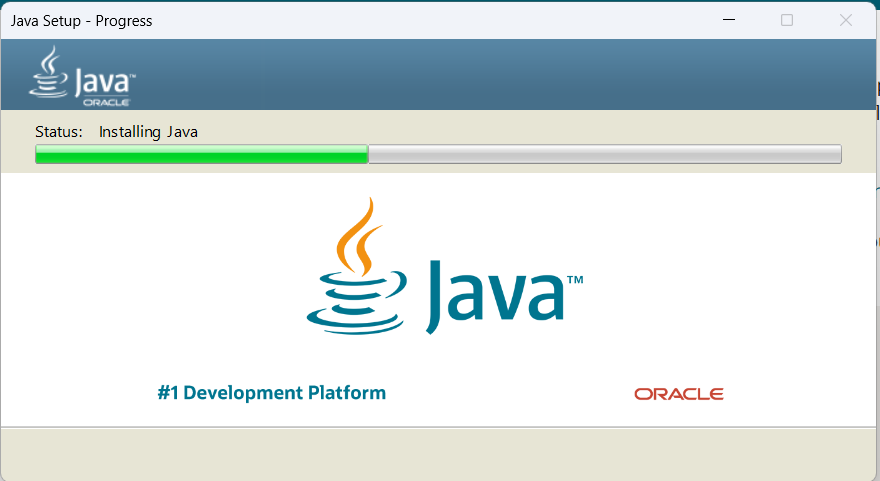Click the greyed-out maximize button

pyautogui.click(x=787, y=20)
